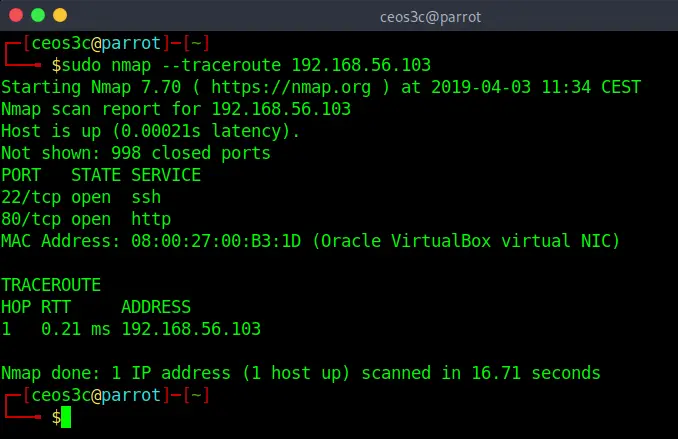Click the https://nmap.org URL in output
Viewport: 678px width, 439px height.
pyautogui.click(x=291, y=87)
